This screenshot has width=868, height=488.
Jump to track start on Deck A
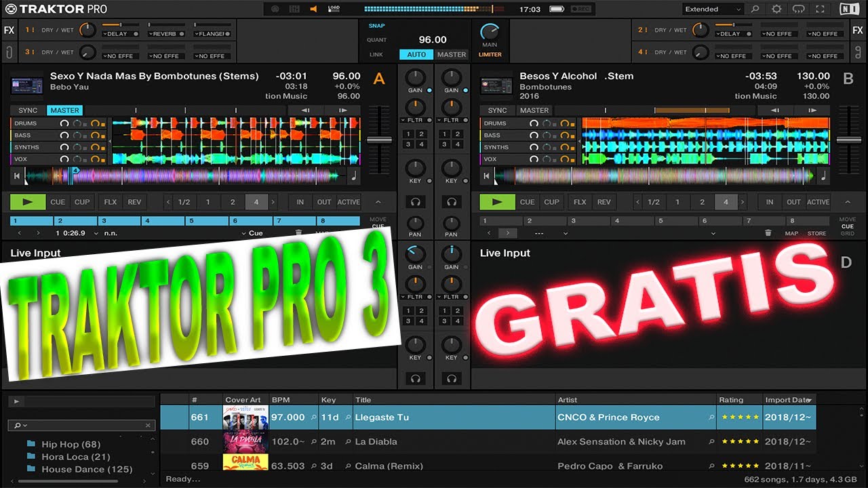[16, 176]
